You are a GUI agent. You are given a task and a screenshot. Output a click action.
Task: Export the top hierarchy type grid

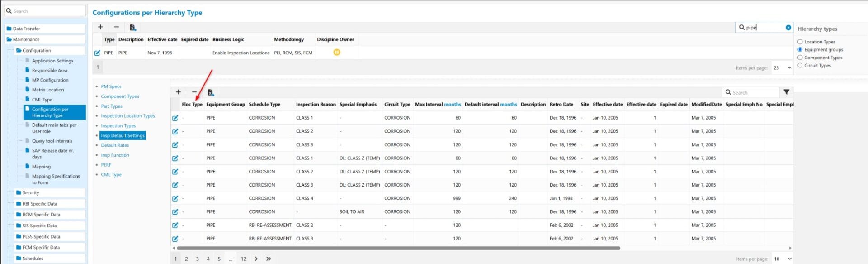pyautogui.click(x=132, y=28)
